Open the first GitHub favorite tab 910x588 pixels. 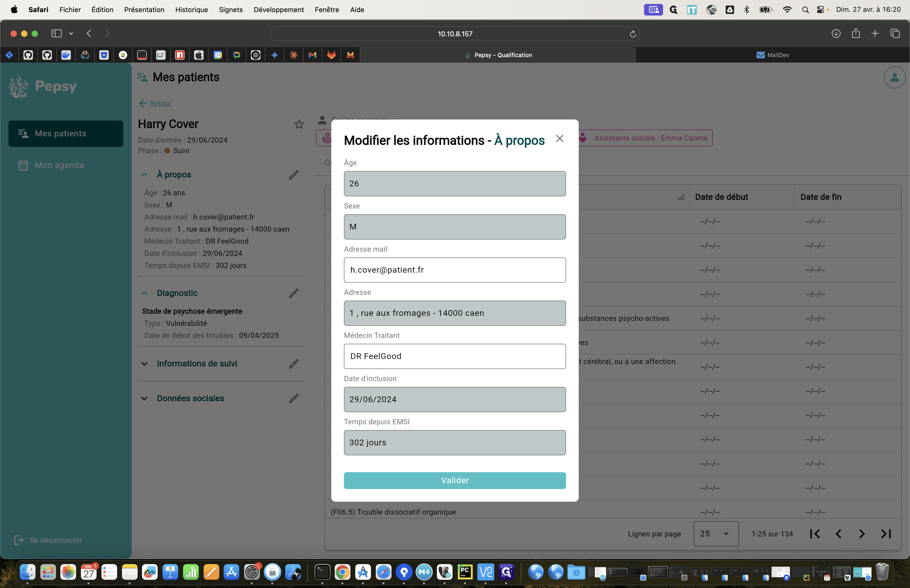click(x=28, y=55)
